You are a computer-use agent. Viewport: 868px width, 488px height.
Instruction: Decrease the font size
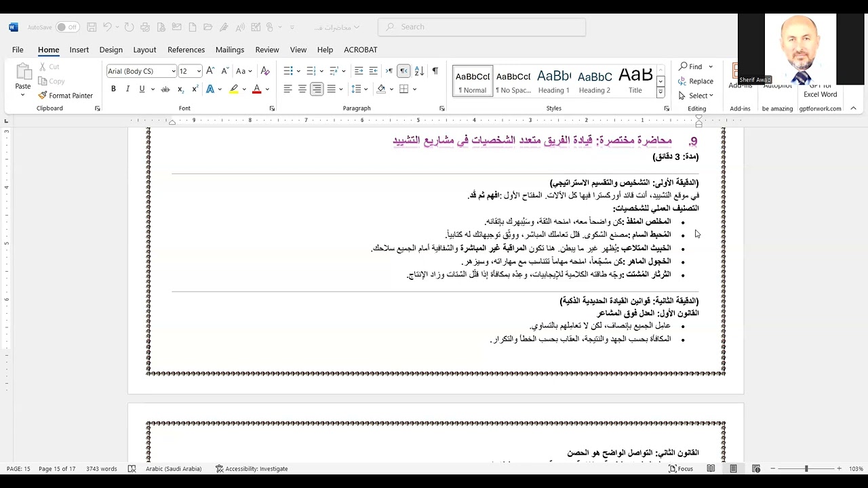click(224, 71)
